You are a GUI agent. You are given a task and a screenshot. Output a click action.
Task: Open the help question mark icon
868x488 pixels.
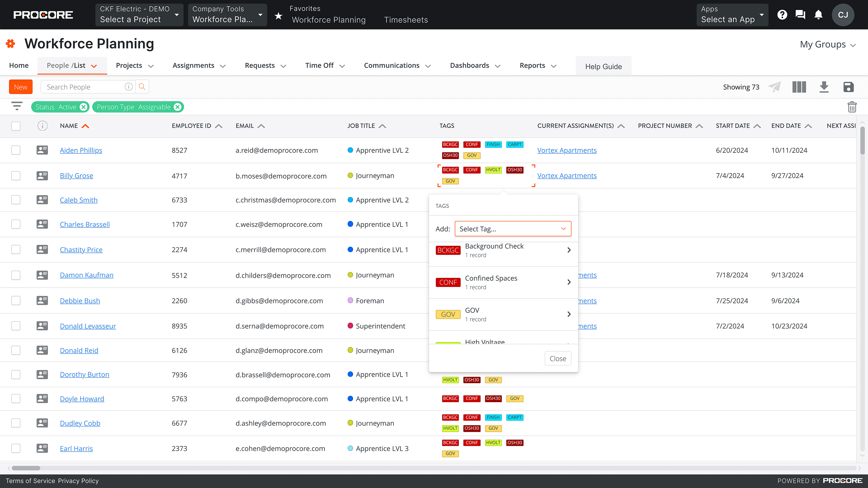tap(782, 14)
